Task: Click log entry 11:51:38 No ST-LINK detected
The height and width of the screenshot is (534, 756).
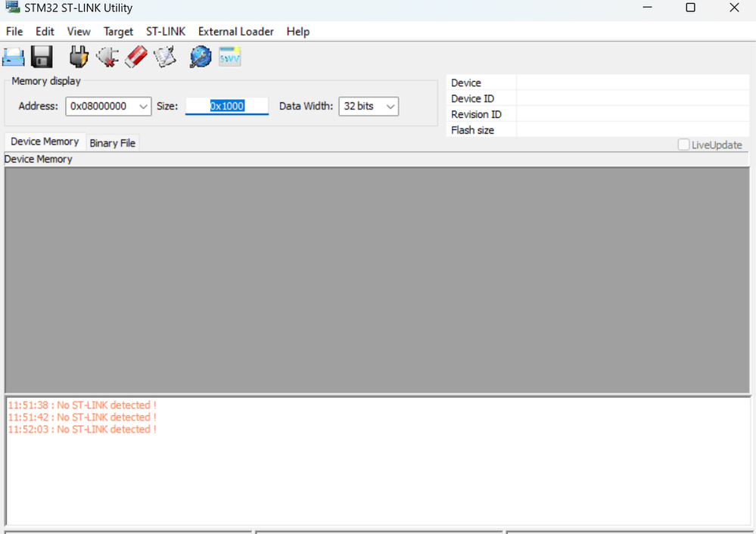Action: [x=82, y=405]
